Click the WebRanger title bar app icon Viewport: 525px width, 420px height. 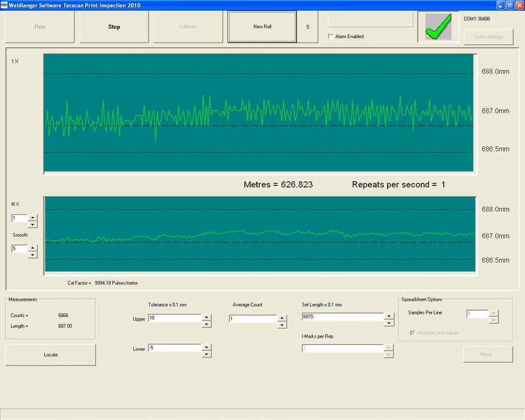click(x=4, y=5)
